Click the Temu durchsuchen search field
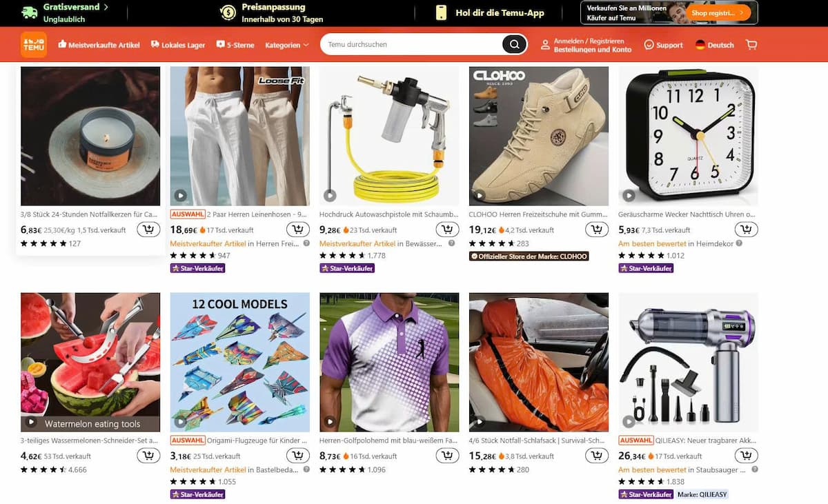Viewport: 828px width, 504px height. (x=411, y=45)
